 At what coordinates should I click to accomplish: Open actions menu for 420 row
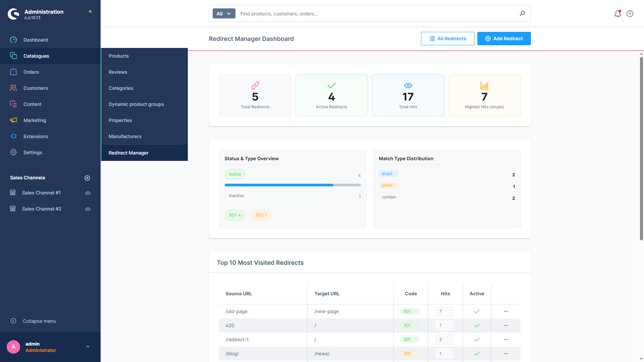tap(506, 325)
